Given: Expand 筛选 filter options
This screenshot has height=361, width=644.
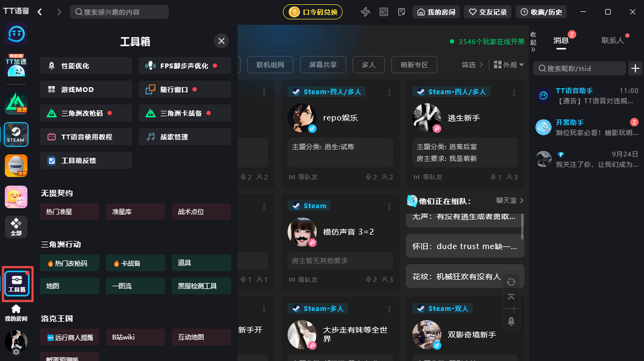Looking at the screenshot, I should (x=472, y=64).
